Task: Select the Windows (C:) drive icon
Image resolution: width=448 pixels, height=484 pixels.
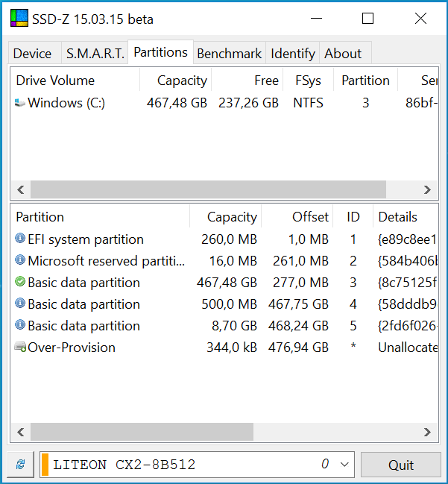Action: 20,103
